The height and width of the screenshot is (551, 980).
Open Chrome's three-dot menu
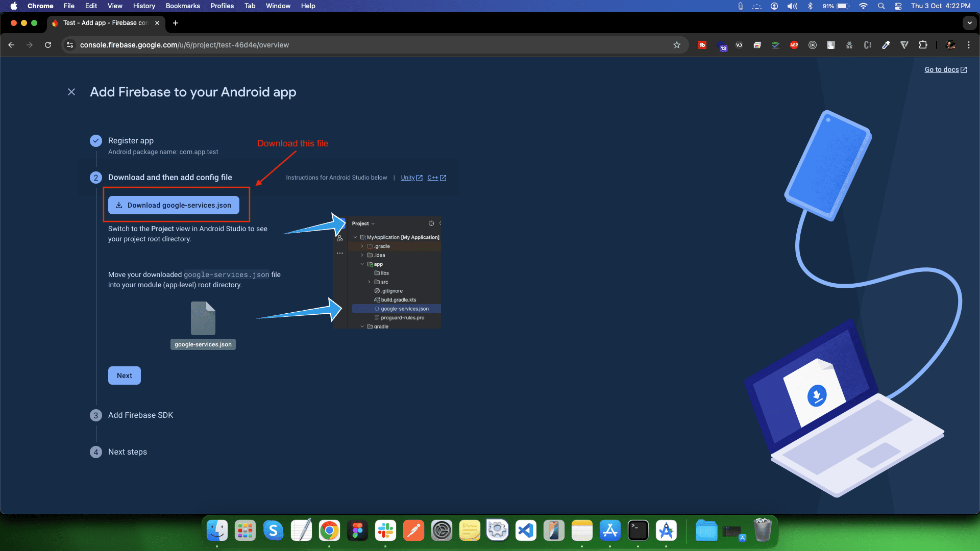tap(969, 45)
